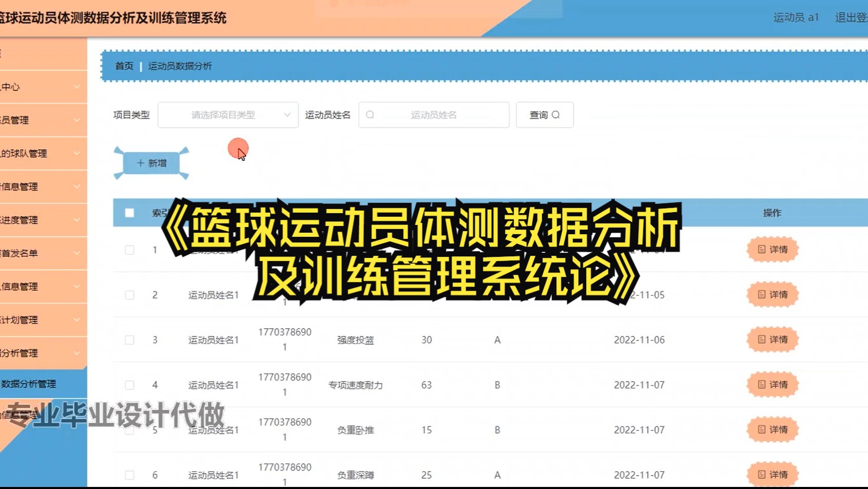868x489 pixels.
Task: Click 退出登录 in the top bar
Action: coord(851,17)
